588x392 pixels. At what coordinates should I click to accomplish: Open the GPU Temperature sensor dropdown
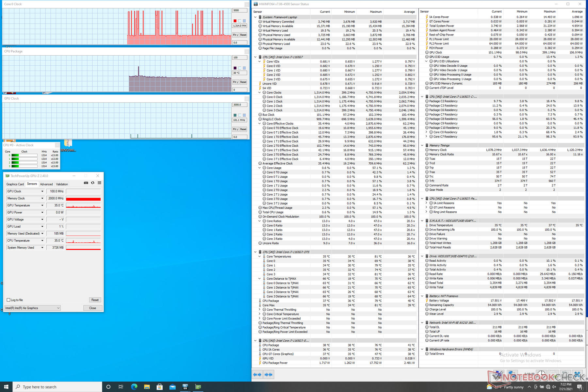point(42,205)
